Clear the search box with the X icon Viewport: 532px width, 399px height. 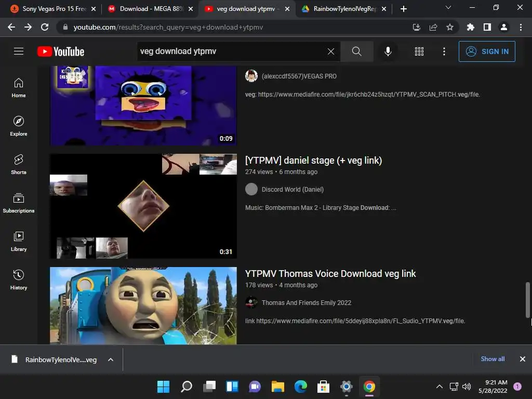coord(331,51)
